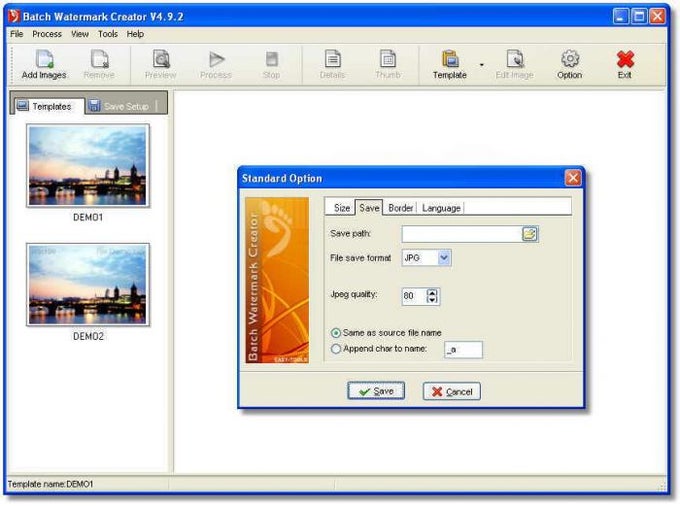Select the DEMO2 template thumbnail

pos(88,284)
